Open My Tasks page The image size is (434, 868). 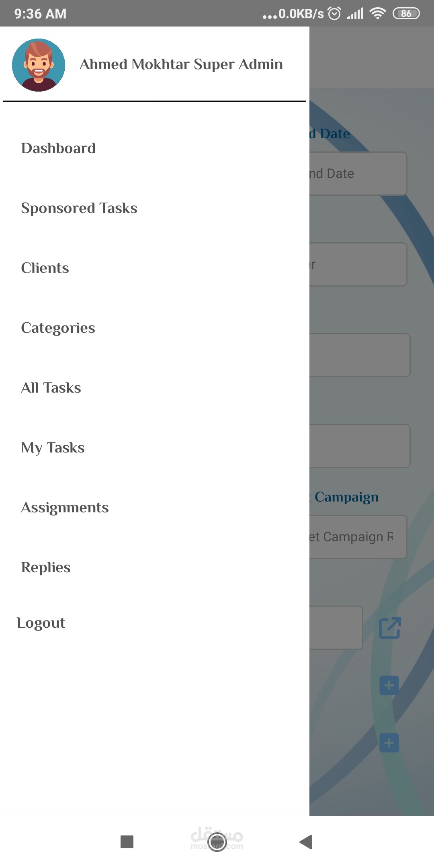tap(53, 448)
